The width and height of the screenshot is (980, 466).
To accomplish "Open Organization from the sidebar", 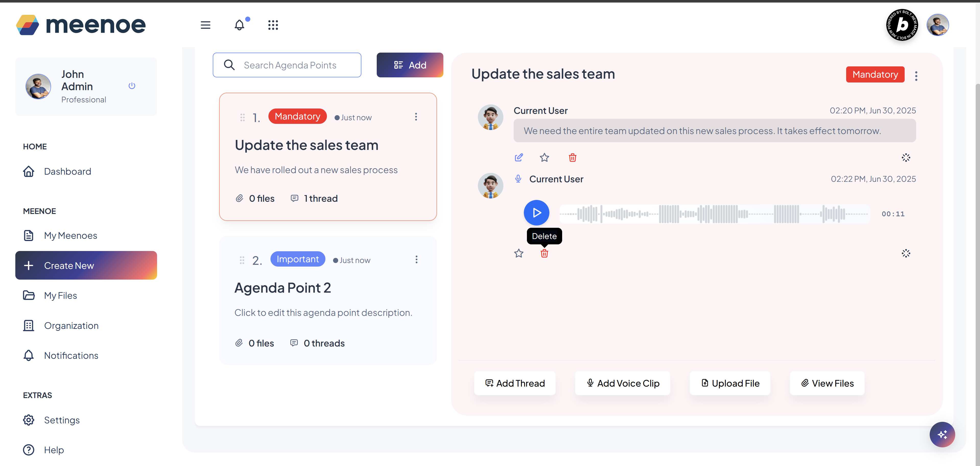I will [x=71, y=326].
